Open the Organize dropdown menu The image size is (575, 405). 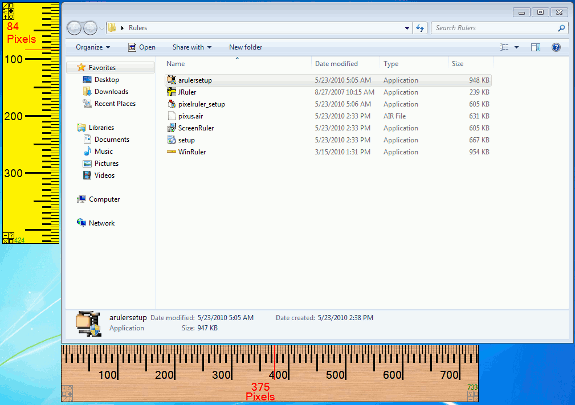(93, 47)
